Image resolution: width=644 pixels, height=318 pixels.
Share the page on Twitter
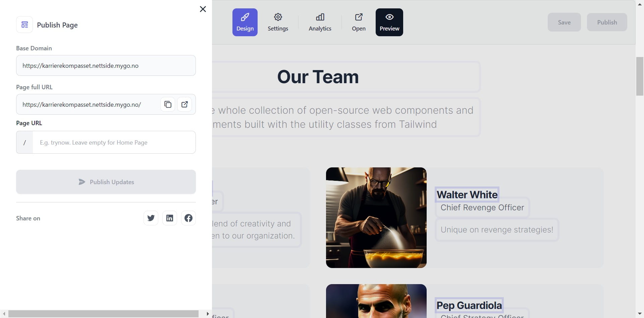[x=151, y=218]
